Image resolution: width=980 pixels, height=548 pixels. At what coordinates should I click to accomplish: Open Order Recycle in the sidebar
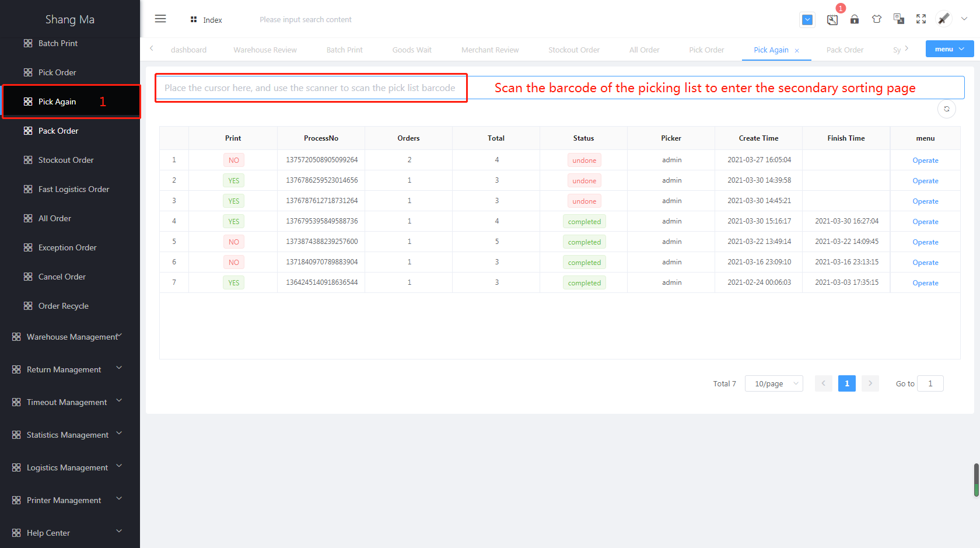point(70,306)
